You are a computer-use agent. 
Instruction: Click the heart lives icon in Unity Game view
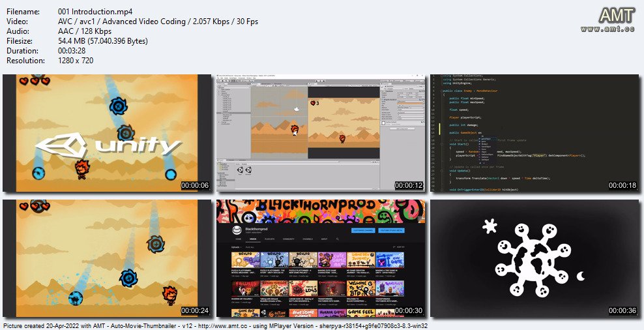[x=313, y=103]
